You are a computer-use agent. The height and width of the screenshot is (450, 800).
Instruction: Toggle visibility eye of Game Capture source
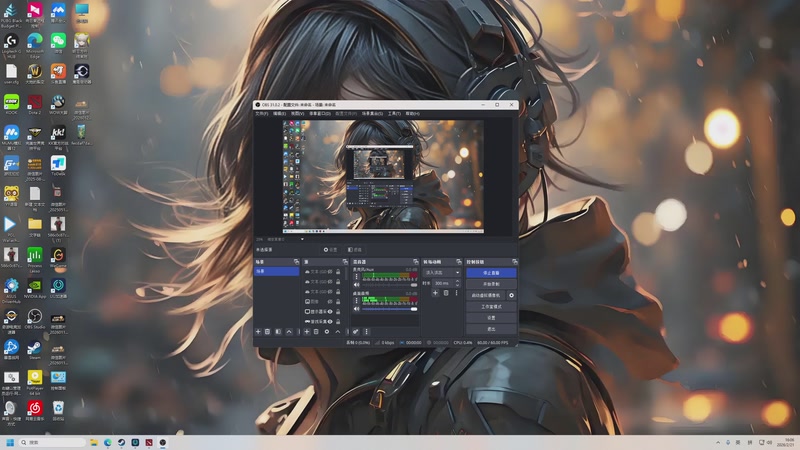click(x=330, y=321)
